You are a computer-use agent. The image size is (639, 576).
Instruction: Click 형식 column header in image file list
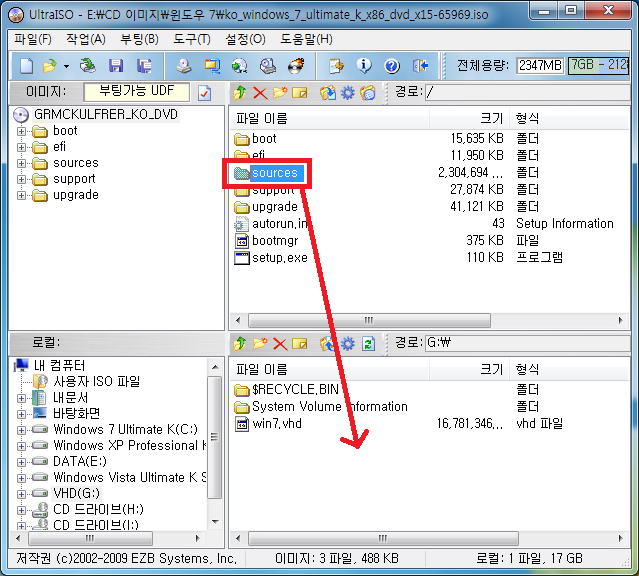click(569, 118)
